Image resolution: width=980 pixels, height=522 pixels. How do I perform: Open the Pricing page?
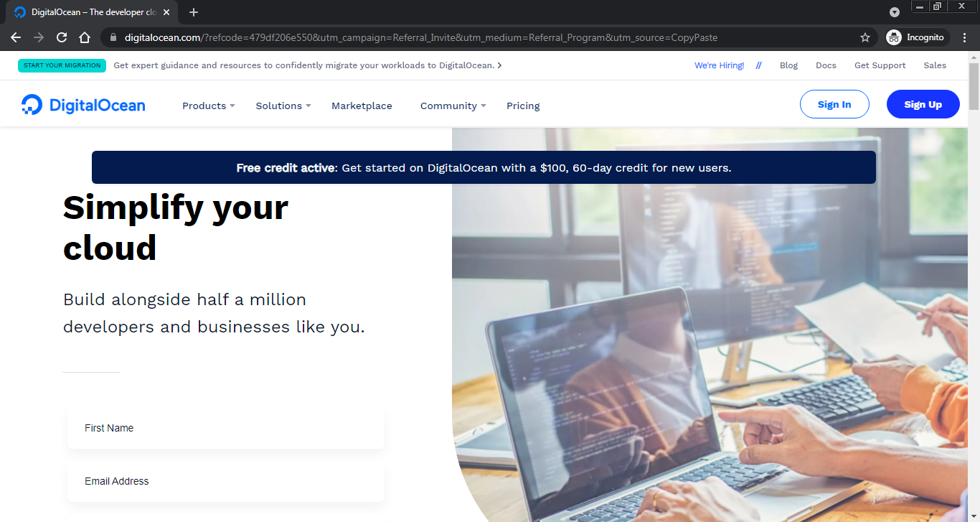click(523, 106)
